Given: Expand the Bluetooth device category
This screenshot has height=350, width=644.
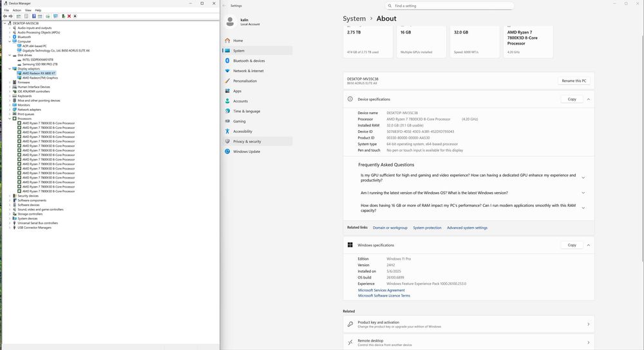Looking at the screenshot, I should coord(10,37).
